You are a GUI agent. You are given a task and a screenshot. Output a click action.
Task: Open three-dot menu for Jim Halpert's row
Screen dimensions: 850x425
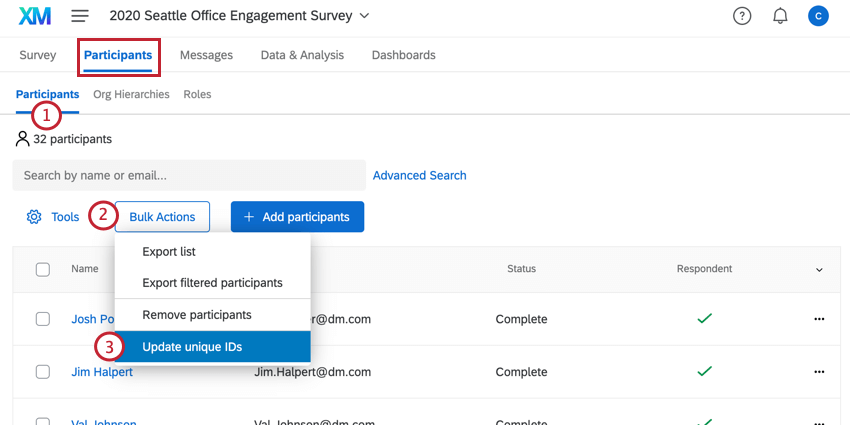819,372
